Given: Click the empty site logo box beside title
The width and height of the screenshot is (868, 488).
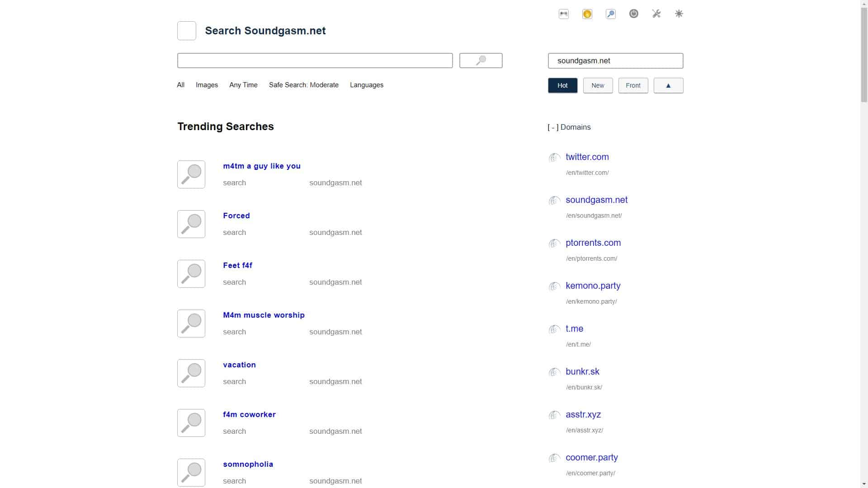Looking at the screenshot, I should tap(186, 31).
